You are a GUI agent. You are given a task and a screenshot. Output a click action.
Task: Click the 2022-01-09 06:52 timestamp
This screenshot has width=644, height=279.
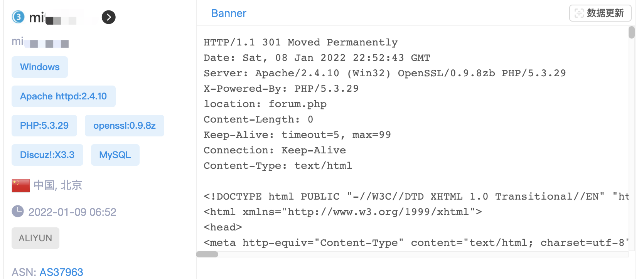[x=72, y=212]
